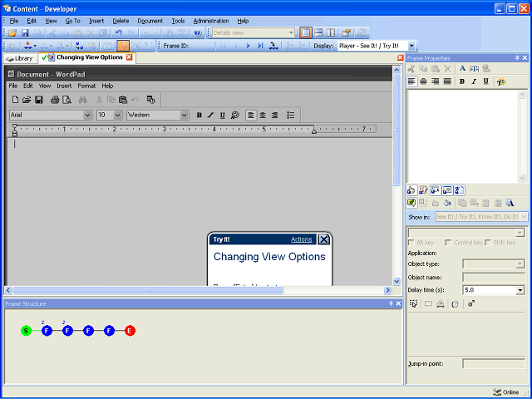Click the New document icon in WordPad toolbar
Screen dimensions: 532x399
point(15,100)
